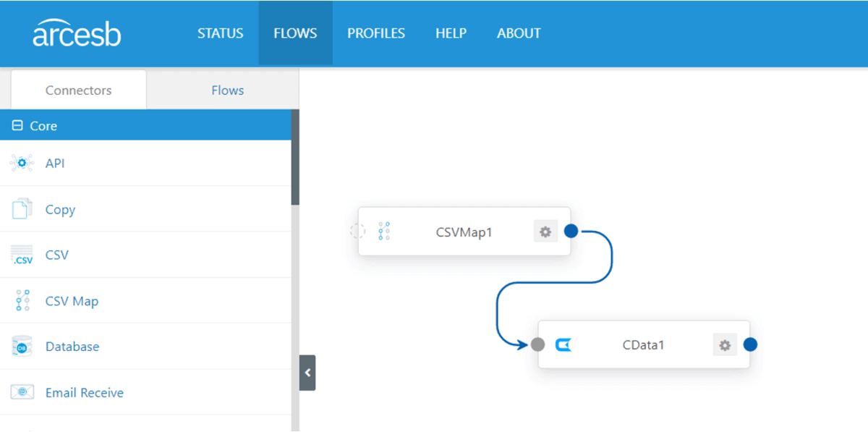Select the CSVMap1 node title
The image size is (868, 432).
[464, 232]
